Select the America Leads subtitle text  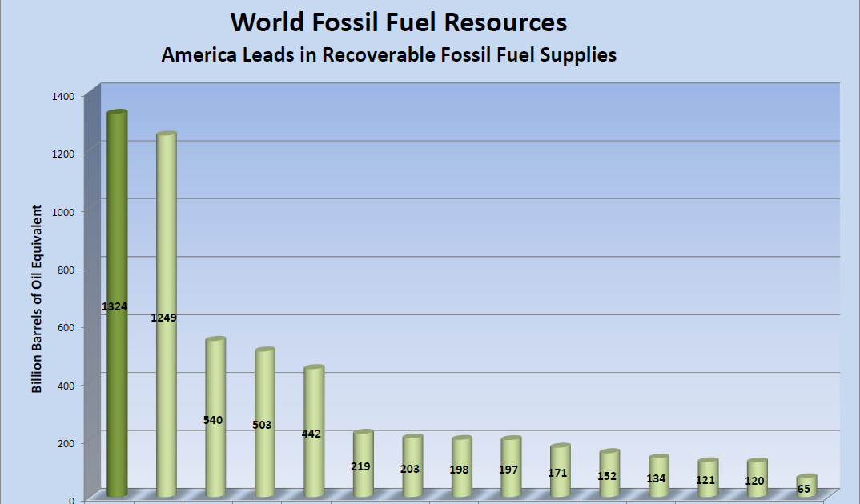click(389, 55)
